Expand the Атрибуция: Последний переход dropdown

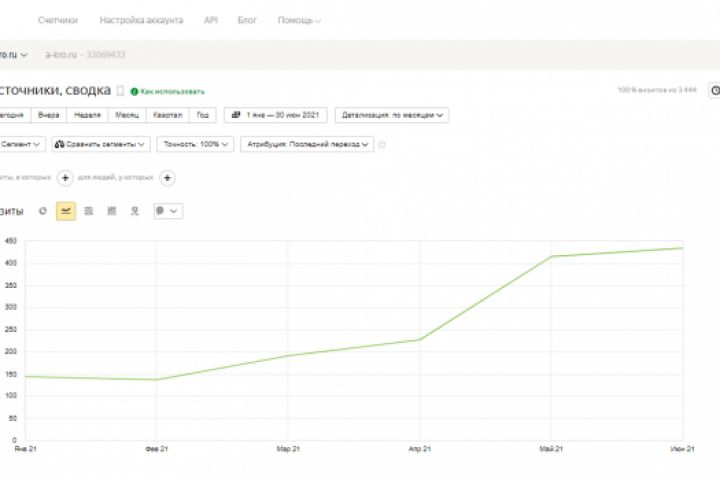coord(307,144)
